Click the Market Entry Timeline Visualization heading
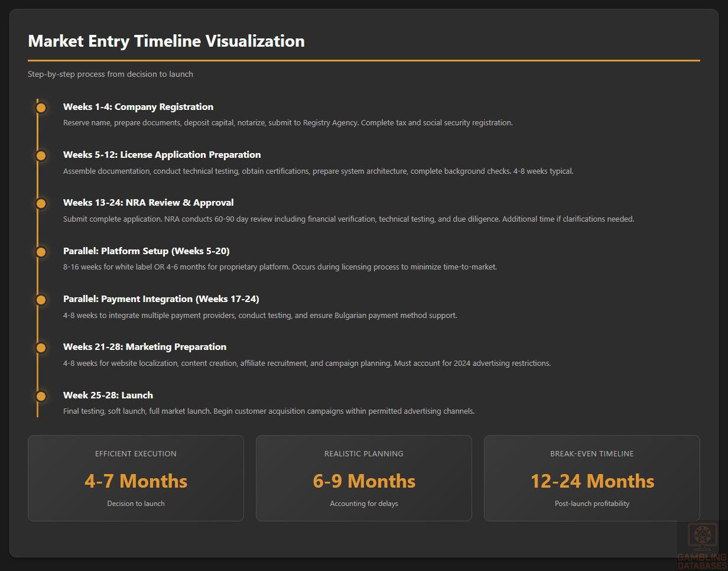The image size is (728, 571). [166, 41]
